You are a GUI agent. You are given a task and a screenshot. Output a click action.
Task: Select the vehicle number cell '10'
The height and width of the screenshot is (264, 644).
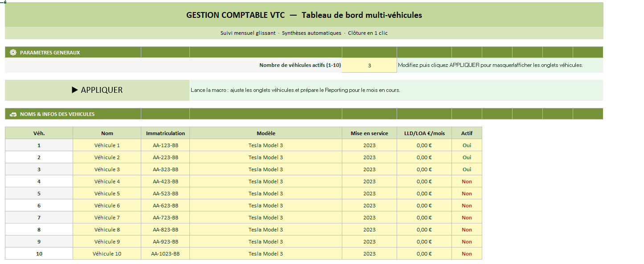(x=39, y=254)
